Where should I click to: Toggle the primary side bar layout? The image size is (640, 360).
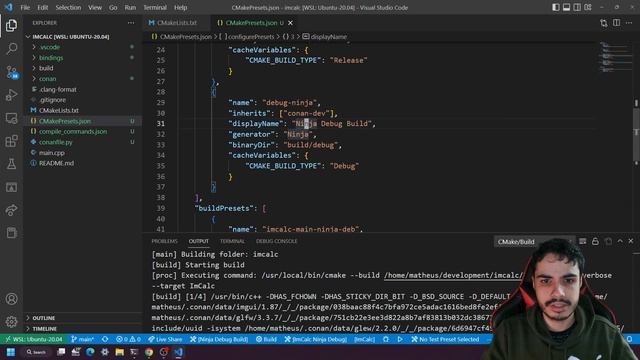click(556, 7)
